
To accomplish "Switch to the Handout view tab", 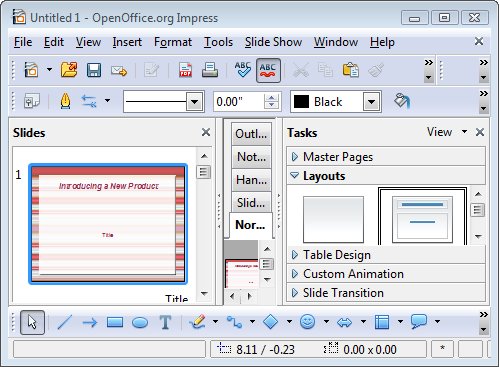I will pos(251,180).
